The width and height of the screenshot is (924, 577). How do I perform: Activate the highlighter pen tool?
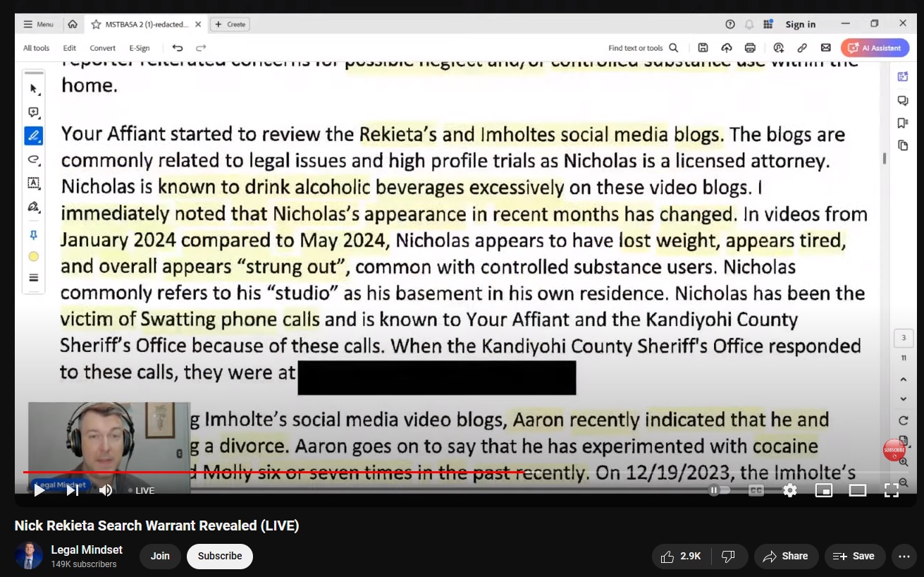pyautogui.click(x=33, y=135)
